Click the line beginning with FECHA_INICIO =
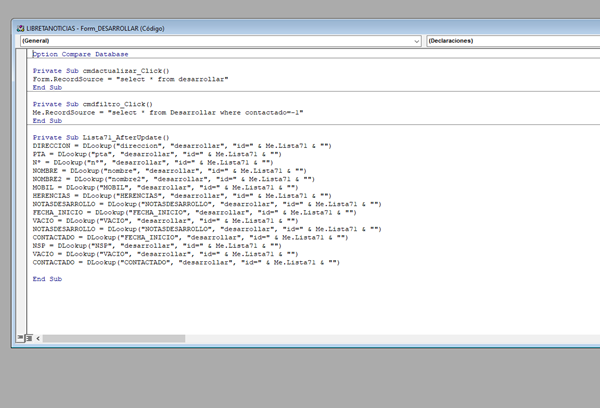Screen dimensions: 600x408 click(194, 212)
